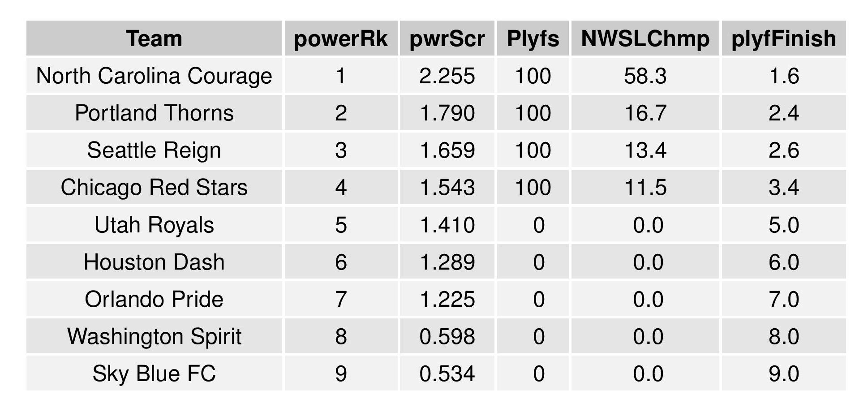Select the Utah Royals team cell
This screenshot has height=399, width=868.
(x=154, y=225)
